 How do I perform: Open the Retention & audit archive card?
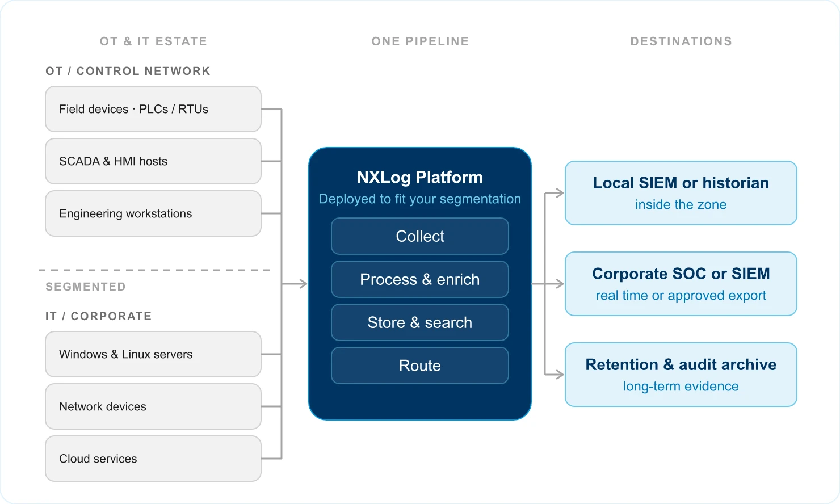[x=681, y=375]
